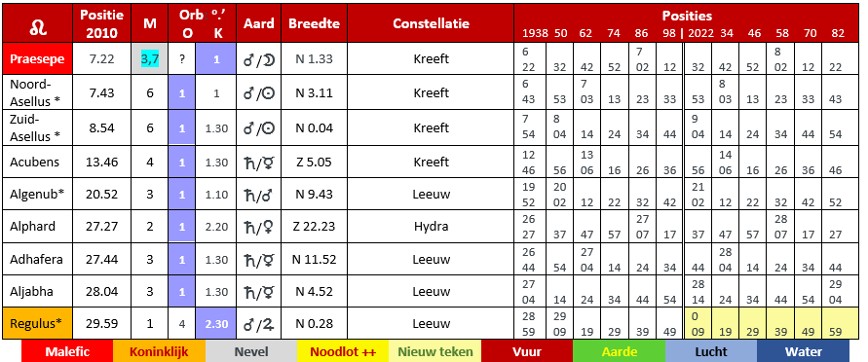Click latitude N 1.33 for Praesepe
Viewport: 868px width, 362px height.
pyautogui.click(x=314, y=58)
